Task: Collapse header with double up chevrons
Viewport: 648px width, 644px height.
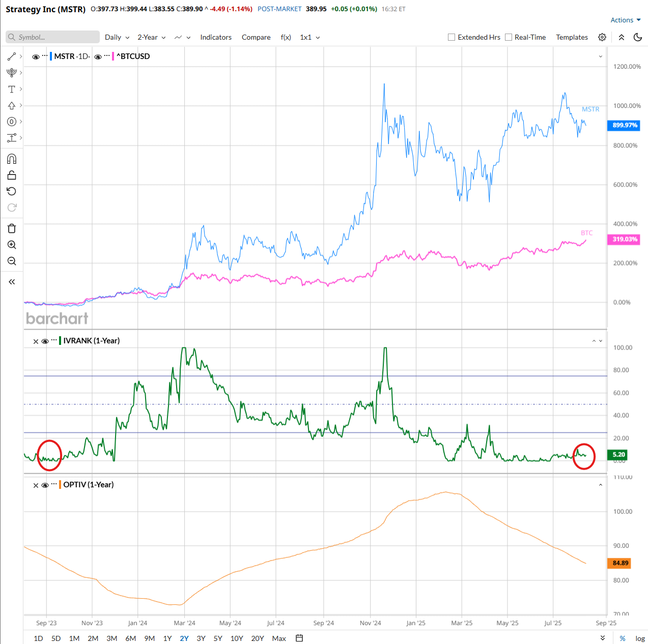Action: (x=622, y=37)
